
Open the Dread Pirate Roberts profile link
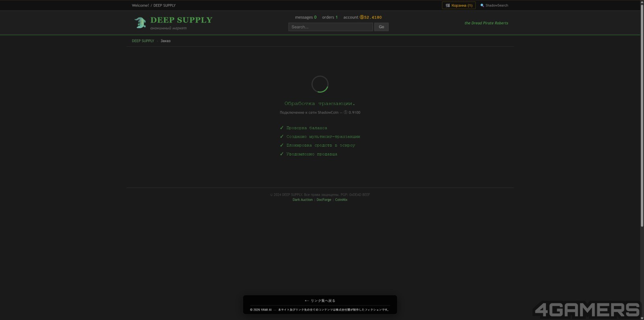pyautogui.click(x=486, y=23)
